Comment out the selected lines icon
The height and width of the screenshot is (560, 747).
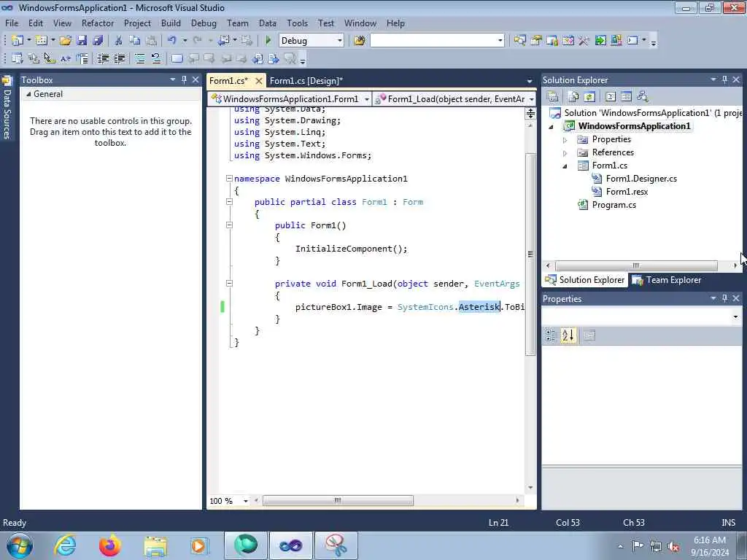click(x=139, y=58)
